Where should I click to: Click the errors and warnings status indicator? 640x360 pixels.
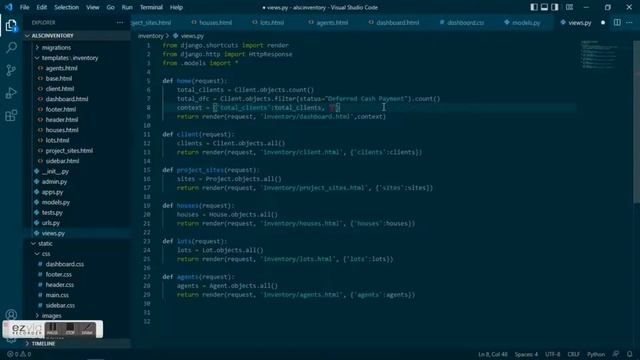(19, 354)
